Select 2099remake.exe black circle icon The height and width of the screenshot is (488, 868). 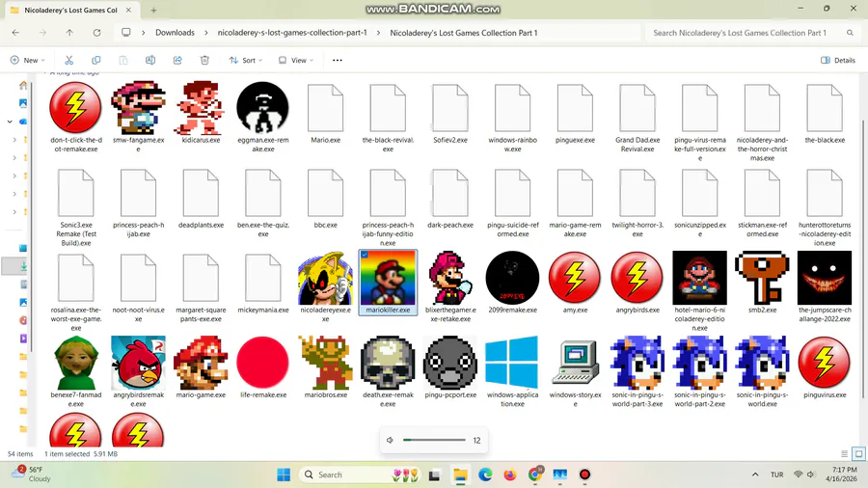[513, 278]
